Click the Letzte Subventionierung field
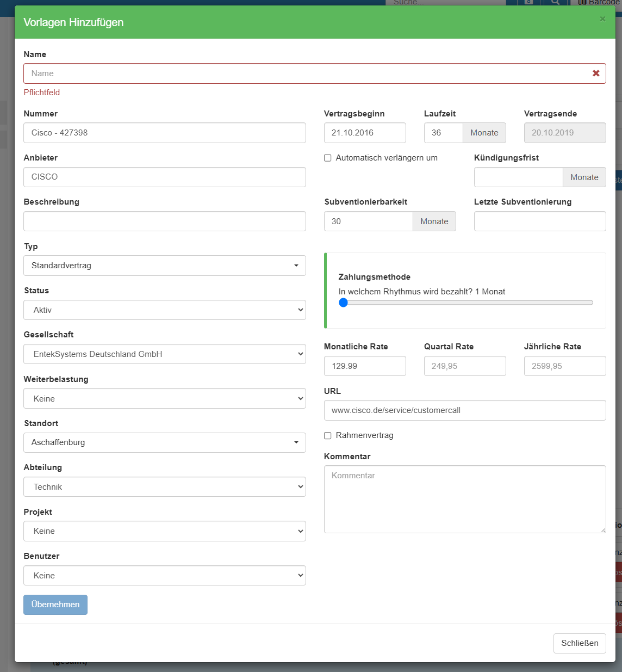The height and width of the screenshot is (672, 622). [540, 221]
